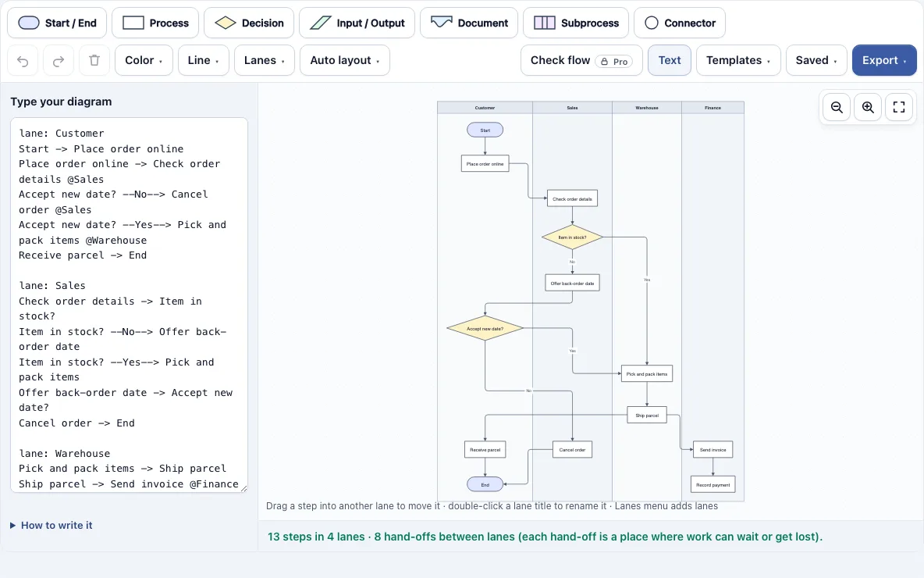Add a Document shape
Screen dimensions: 924x578
tap(469, 23)
